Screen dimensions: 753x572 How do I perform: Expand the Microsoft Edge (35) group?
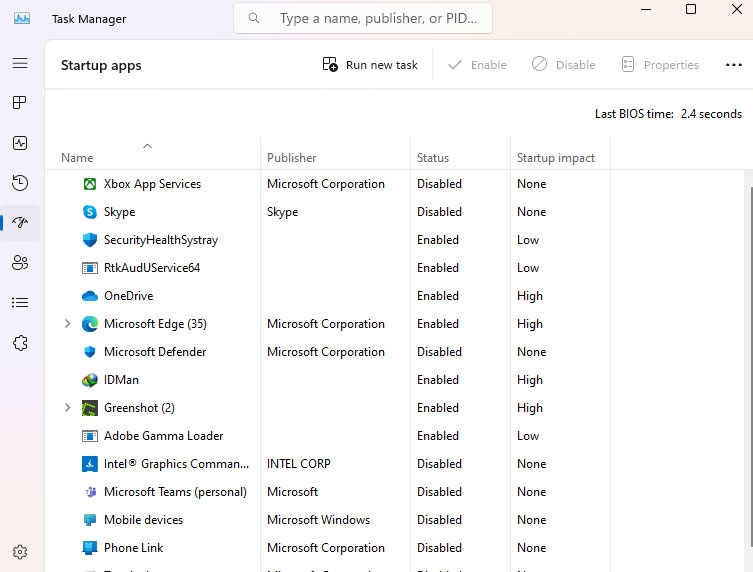(x=68, y=324)
